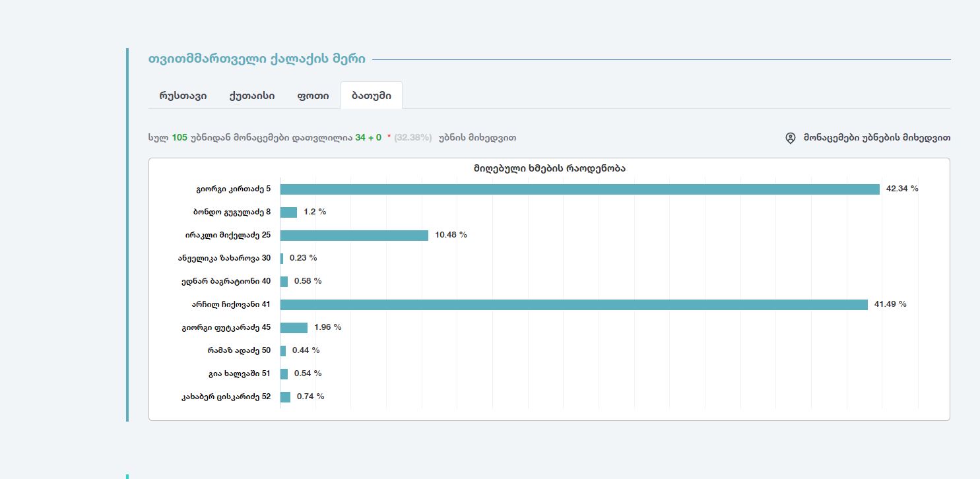The image size is (980, 479).
Task: Open the მონაცემები უბნების მიხედვით link
Action: click(877, 138)
